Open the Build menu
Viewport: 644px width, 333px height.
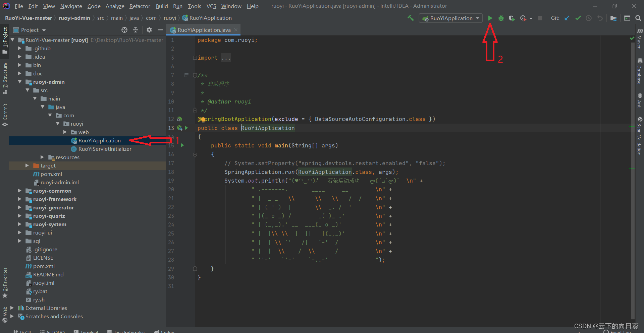162,6
